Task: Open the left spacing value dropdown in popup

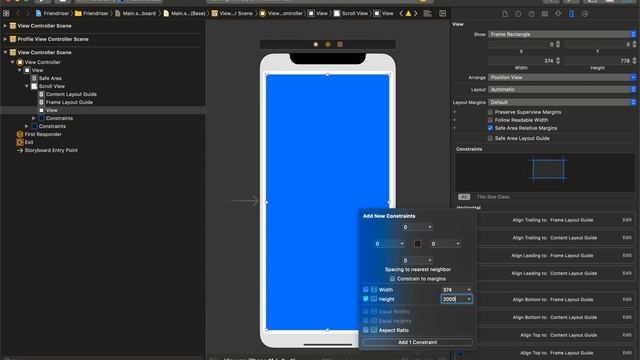Action: click(x=402, y=244)
